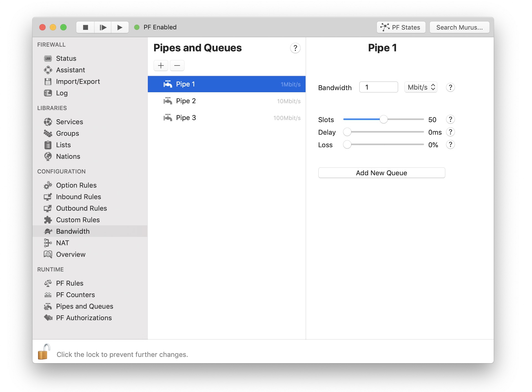Select the Pipe 2 text label in list
The width and height of the screenshot is (532, 392).
click(186, 101)
